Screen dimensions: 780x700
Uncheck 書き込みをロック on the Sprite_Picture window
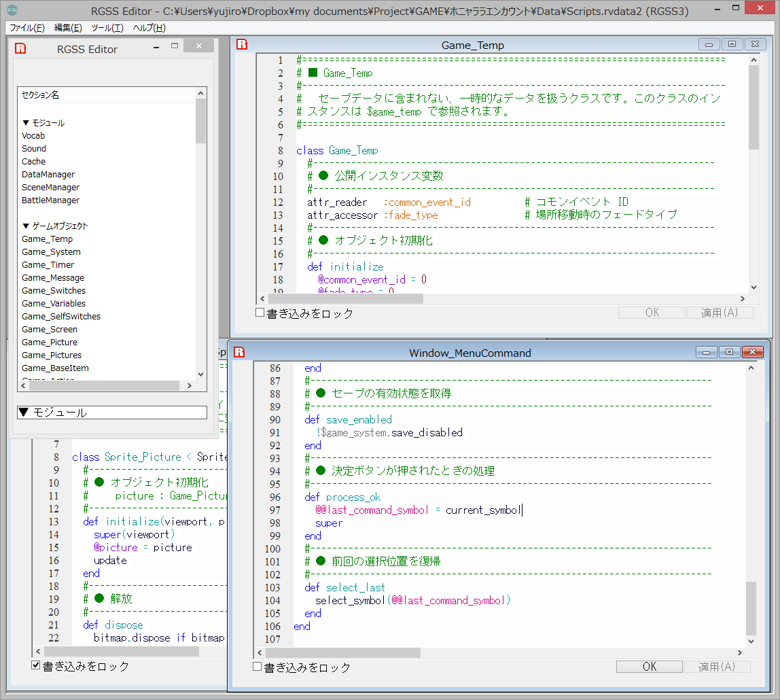pyautogui.click(x=35, y=665)
